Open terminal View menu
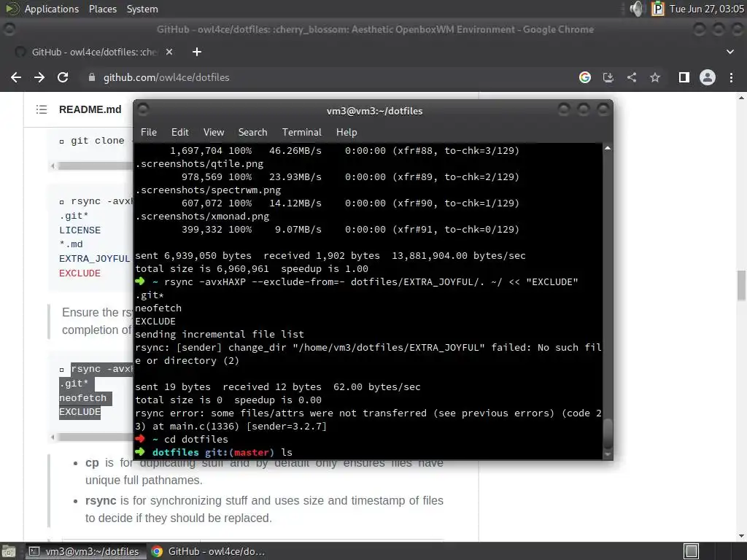Viewport: 747px width, 560px height. [214, 132]
